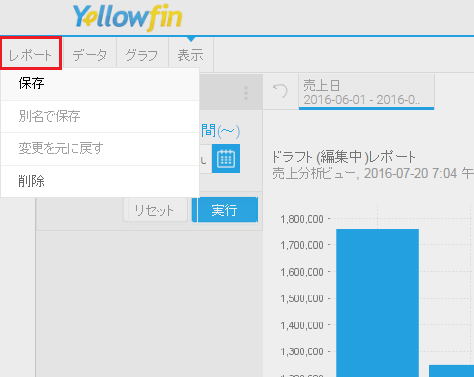Open the データ menu
Screen dimensions: 474x377
(x=90, y=55)
